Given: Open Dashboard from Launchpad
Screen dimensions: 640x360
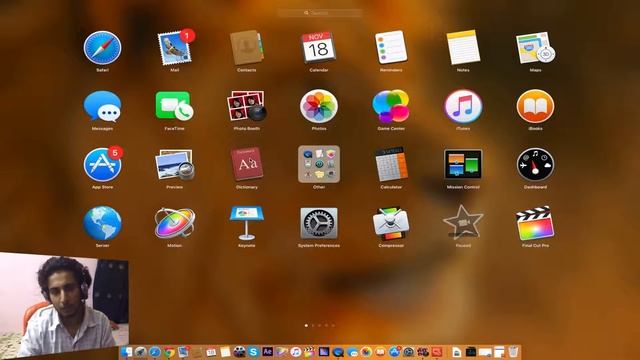Looking at the screenshot, I should click(535, 164).
